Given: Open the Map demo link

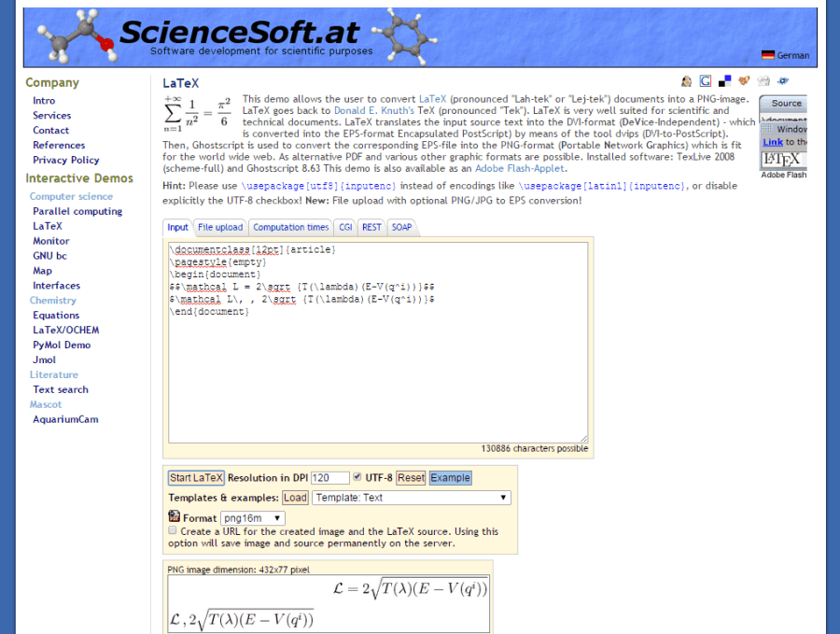Looking at the screenshot, I should pos(42,271).
